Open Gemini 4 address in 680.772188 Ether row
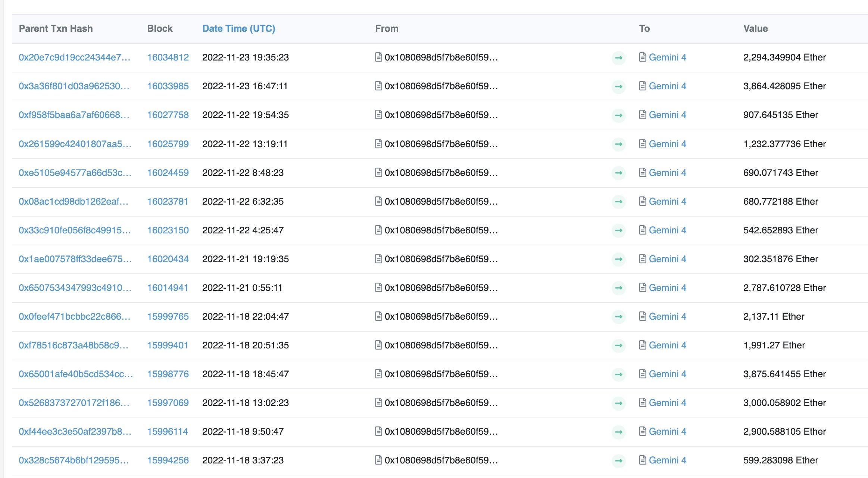This screenshot has height=478, width=868. tap(667, 202)
